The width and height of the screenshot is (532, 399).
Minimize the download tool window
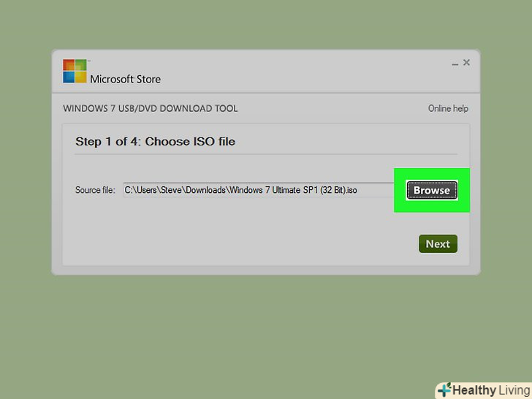pyautogui.click(x=455, y=64)
